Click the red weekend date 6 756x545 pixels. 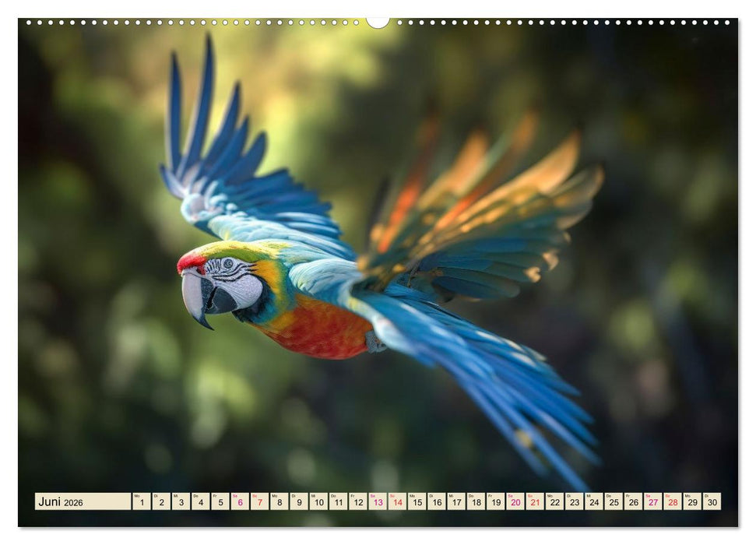tap(240, 504)
